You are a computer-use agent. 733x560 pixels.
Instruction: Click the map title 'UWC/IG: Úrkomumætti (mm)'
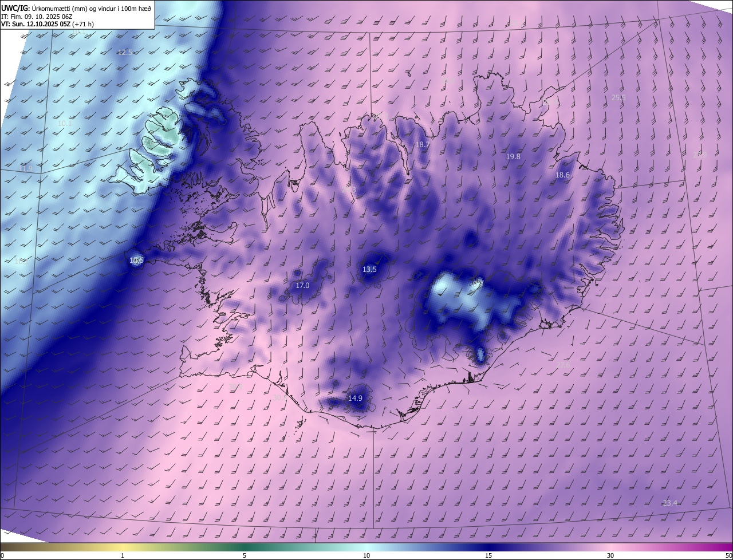(x=44, y=7)
